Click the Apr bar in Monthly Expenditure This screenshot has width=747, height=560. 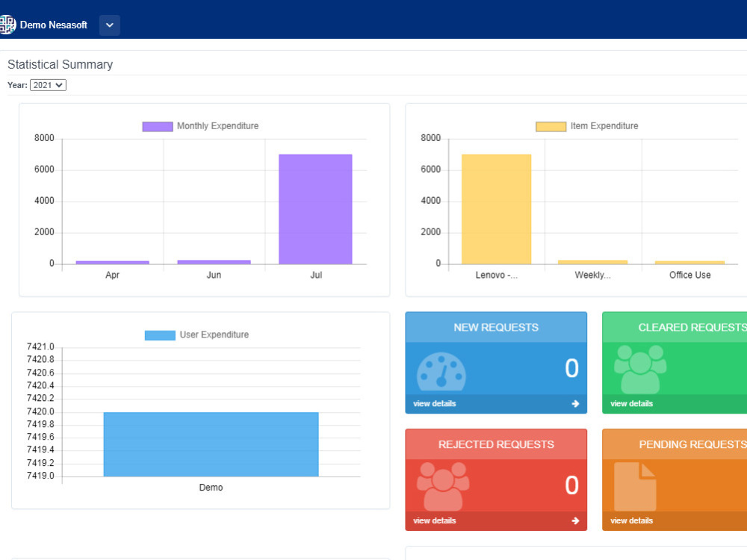coord(113,262)
